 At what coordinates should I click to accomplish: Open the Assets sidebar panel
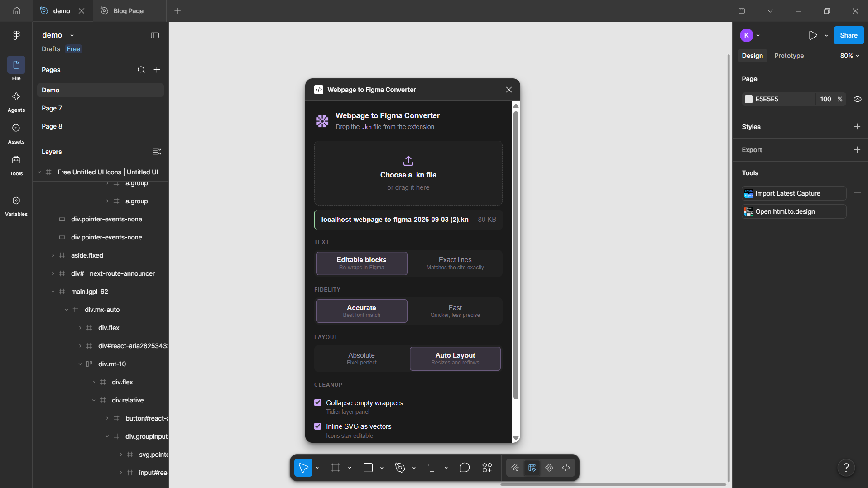(x=16, y=133)
